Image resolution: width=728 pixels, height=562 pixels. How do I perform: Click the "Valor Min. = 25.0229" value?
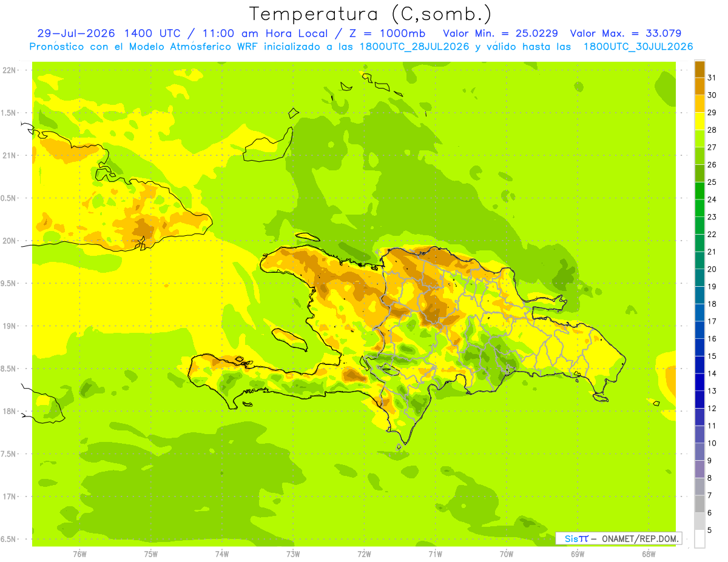[x=500, y=33]
